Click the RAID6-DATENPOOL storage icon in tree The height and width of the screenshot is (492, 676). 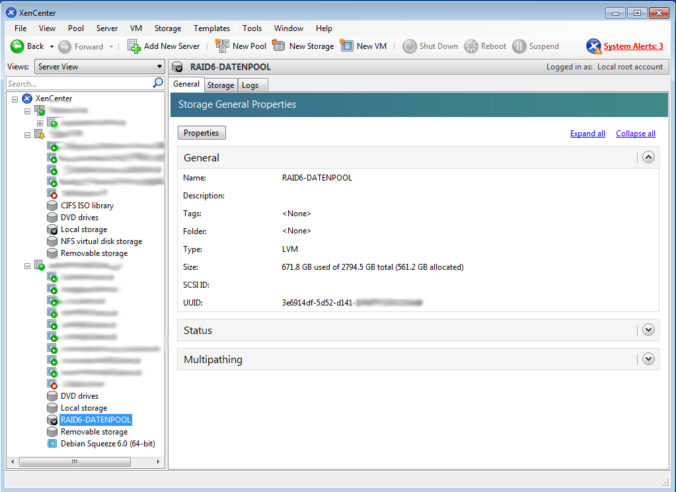point(52,420)
